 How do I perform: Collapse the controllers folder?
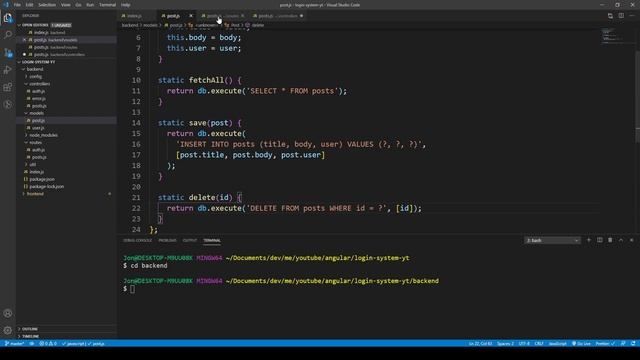pyautogui.click(x=66, y=84)
